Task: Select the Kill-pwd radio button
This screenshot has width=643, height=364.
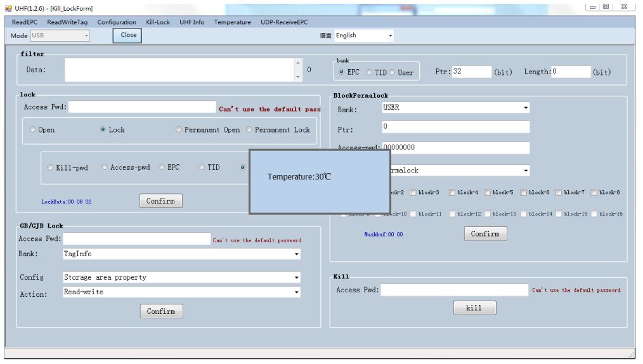Action: tap(51, 168)
